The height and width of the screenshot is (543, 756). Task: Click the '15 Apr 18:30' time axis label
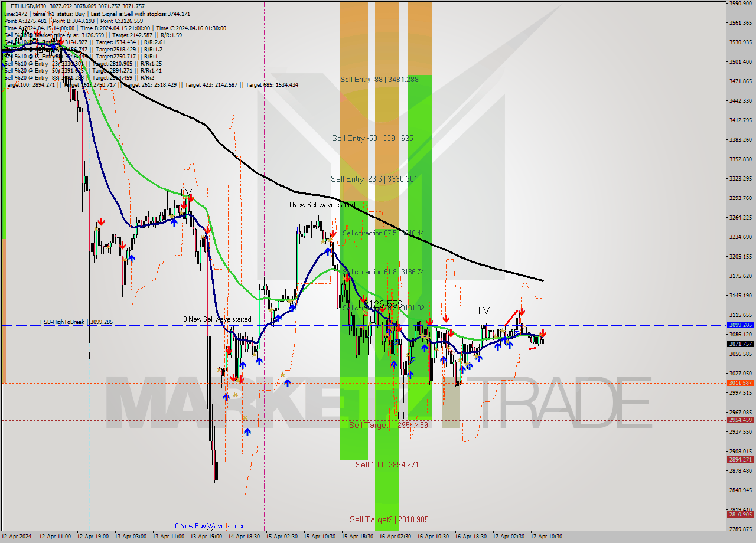[357, 537]
